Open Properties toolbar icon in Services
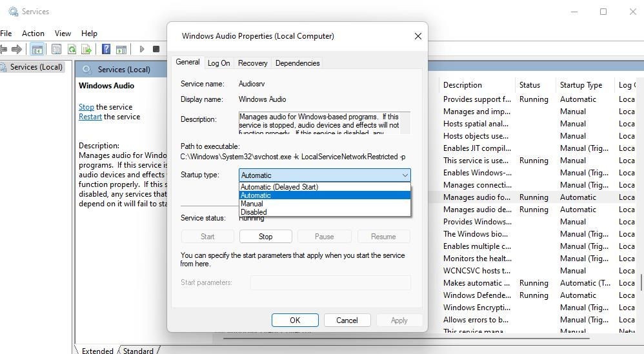This screenshot has width=644, height=354. [x=56, y=50]
